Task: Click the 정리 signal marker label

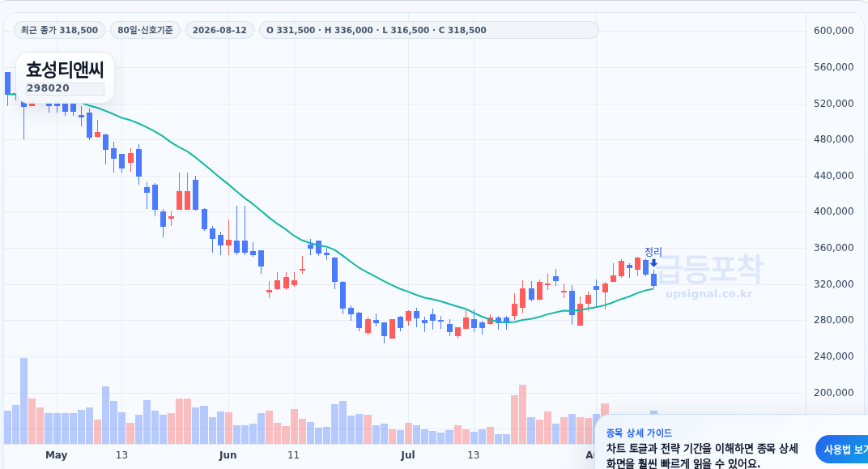Action: [x=653, y=251]
